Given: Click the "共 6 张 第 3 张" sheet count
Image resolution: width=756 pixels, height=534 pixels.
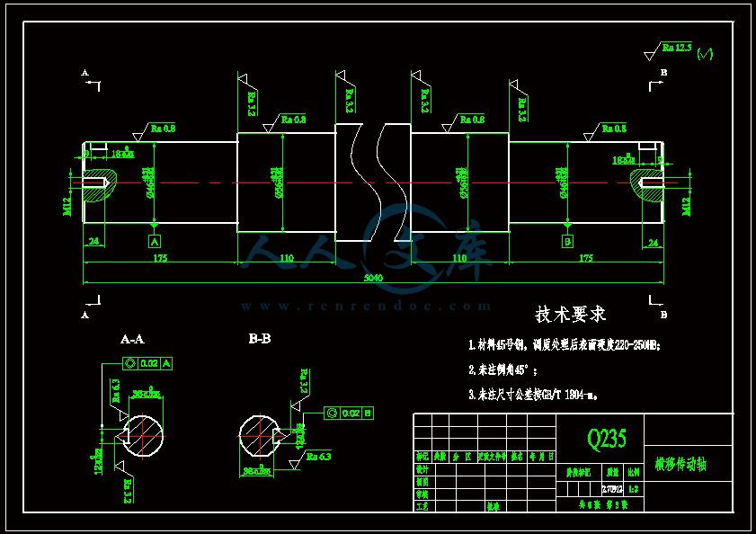Looking at the screenshot, I should [x=604, y=505].
